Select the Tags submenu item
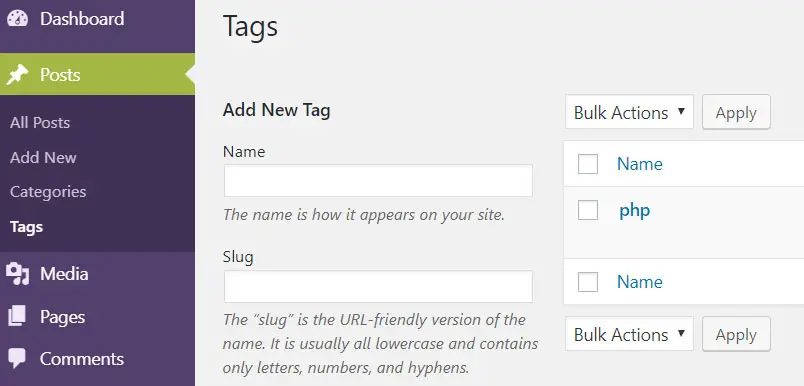Viewport: 804px width, 386px height. click(x=26, y=227)
